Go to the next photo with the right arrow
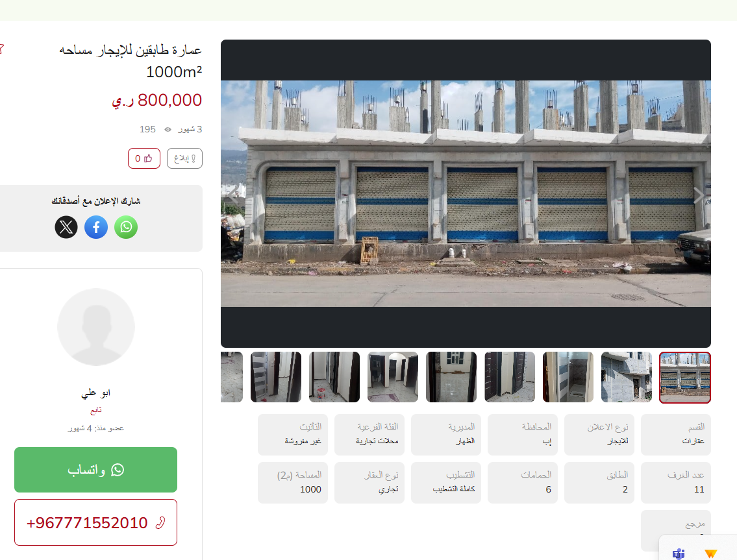 pos(699,195)
